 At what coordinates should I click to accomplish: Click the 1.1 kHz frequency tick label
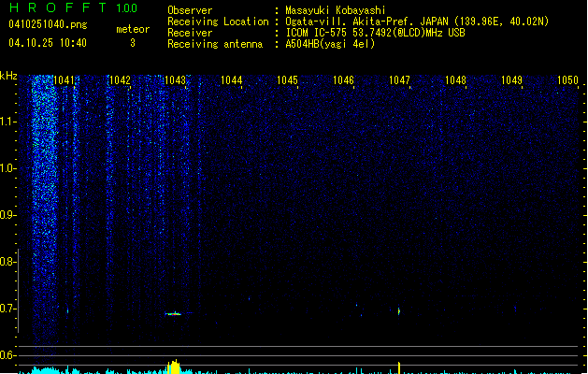[x=7, y=122]
